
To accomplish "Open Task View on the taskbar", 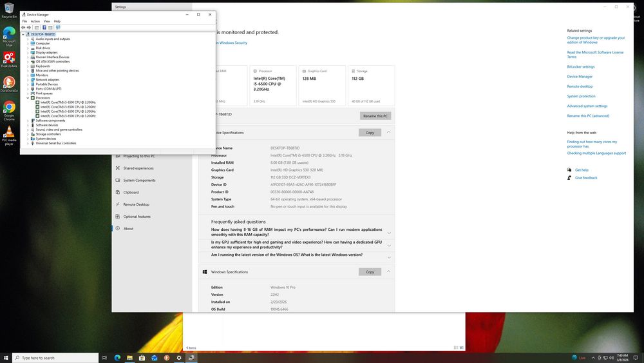I will coord(105,358).
